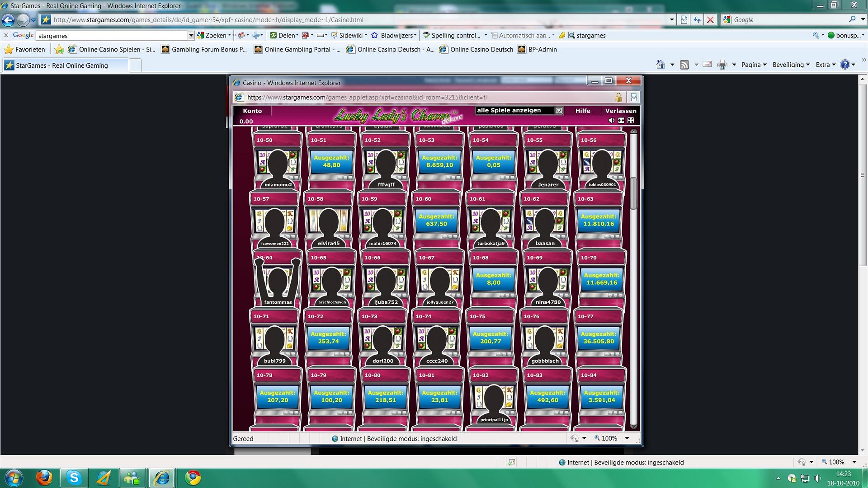The image size is (868, 488).
Task: Open the Extra menu
Action: (826, 65)
